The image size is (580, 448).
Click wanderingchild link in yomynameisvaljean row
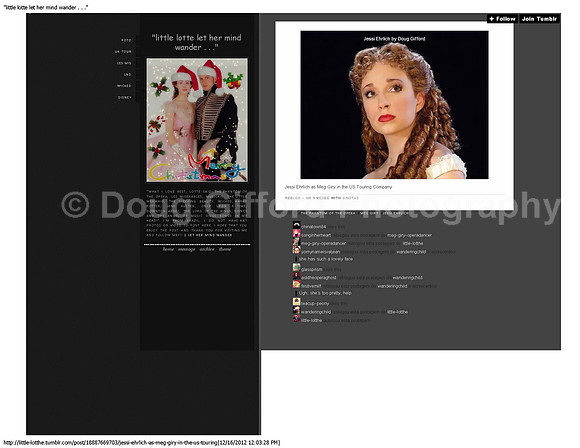coord(411,252)
